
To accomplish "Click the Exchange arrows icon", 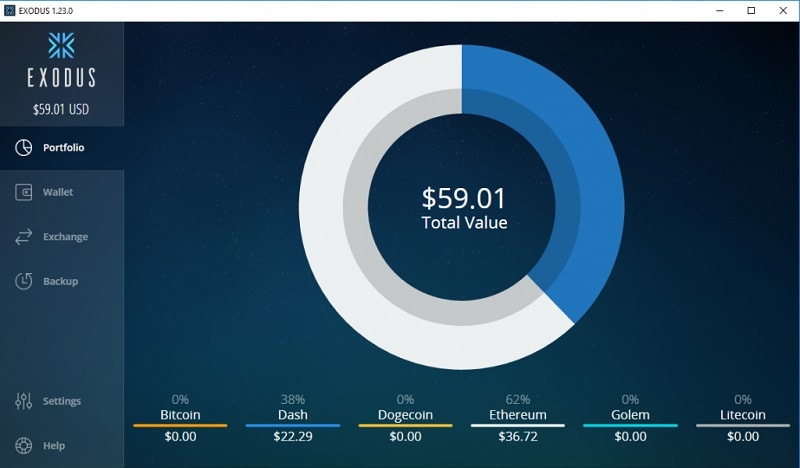I will tap(24, 237).
